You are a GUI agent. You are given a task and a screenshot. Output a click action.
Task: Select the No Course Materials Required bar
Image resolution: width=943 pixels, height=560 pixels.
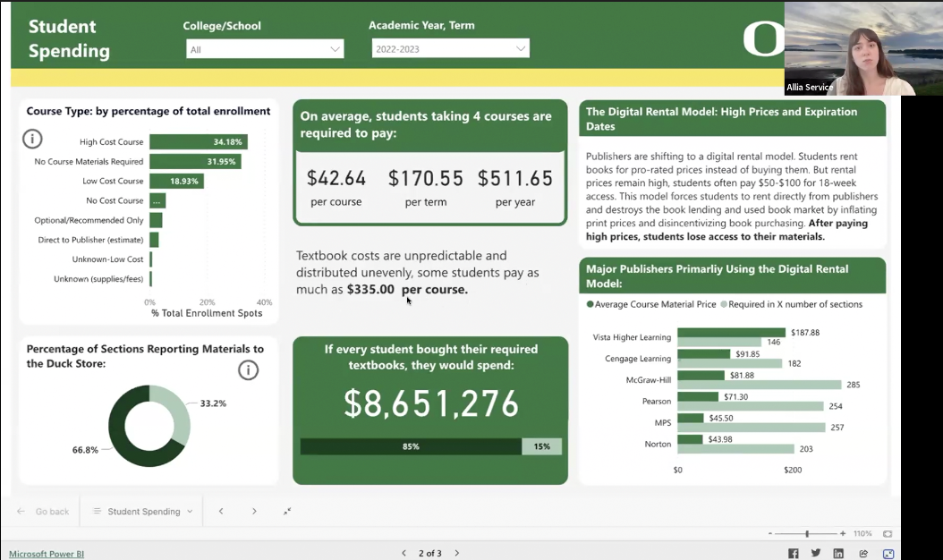[195, 161]
